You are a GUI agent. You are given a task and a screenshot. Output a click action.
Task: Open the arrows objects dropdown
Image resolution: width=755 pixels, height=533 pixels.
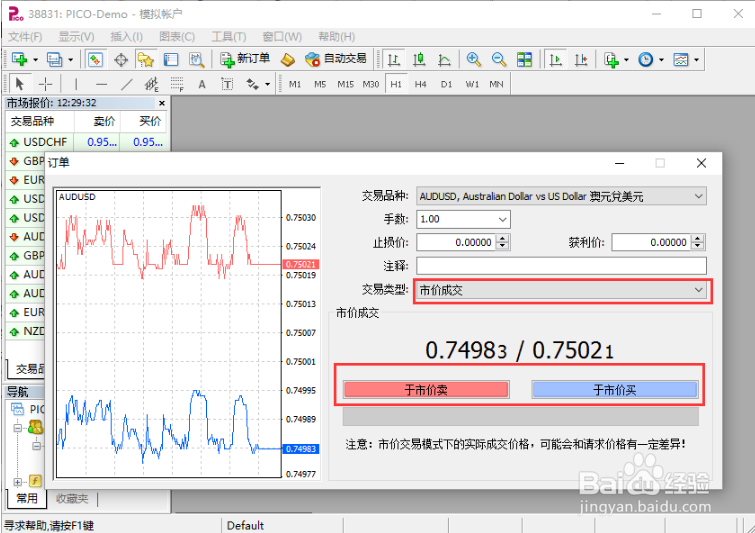coord(267,85)
